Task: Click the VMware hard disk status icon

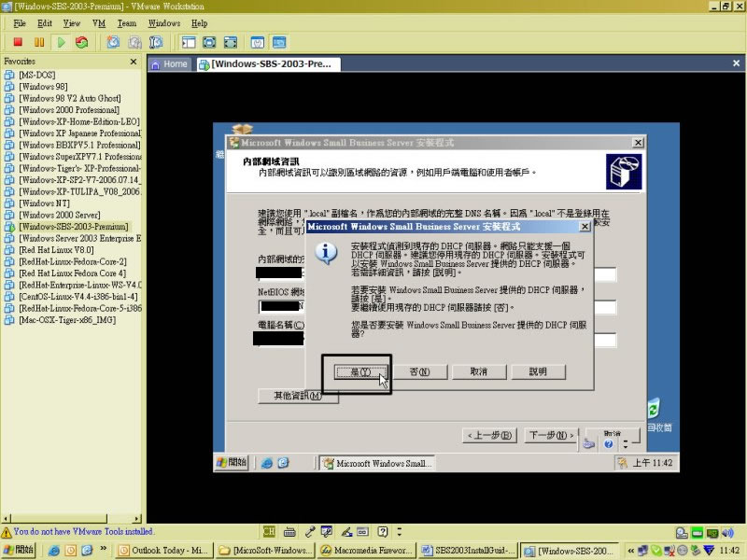Action: click(682, 532)
